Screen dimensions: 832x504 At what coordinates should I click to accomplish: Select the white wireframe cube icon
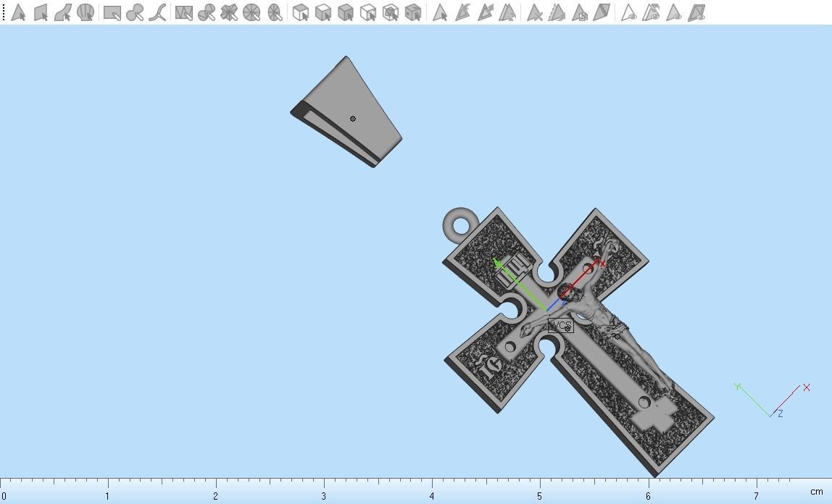(367, 12)
